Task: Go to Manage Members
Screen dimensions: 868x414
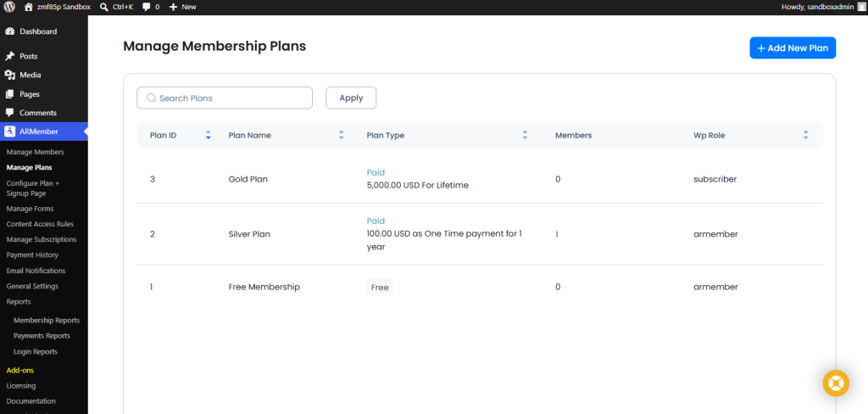Action: 36,152
